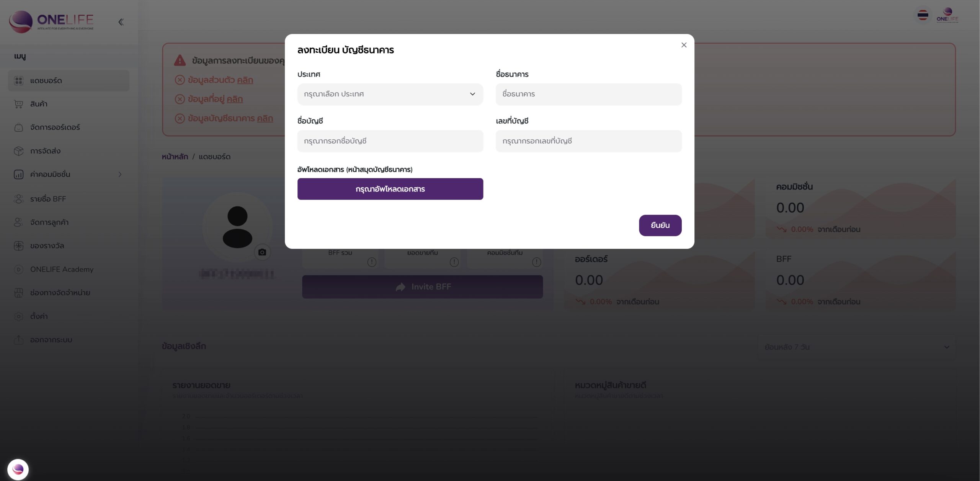This screenshot has height=481, width=980.
Task: Open จัดการออร์เดอร์ order management menu
Action: [x=55, y=127]
